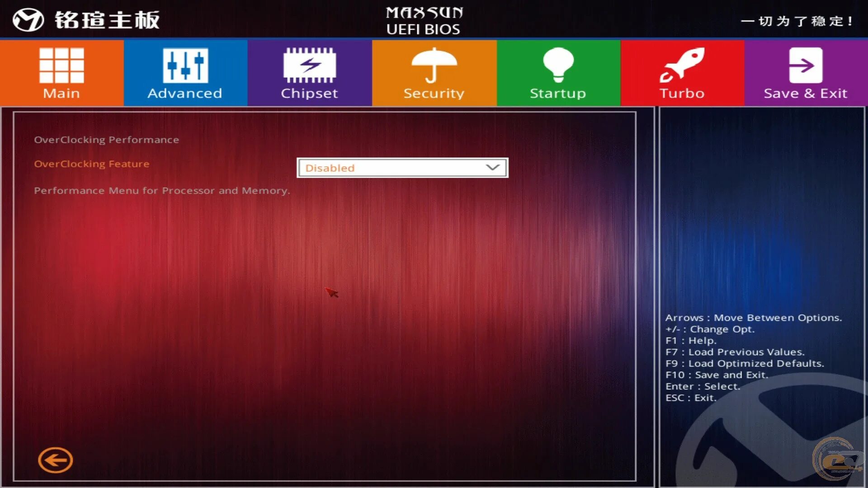Open the Startup tab label
The height and width of the screenshot is (488, 868).
pyautogui.click(x=558, y=94)
